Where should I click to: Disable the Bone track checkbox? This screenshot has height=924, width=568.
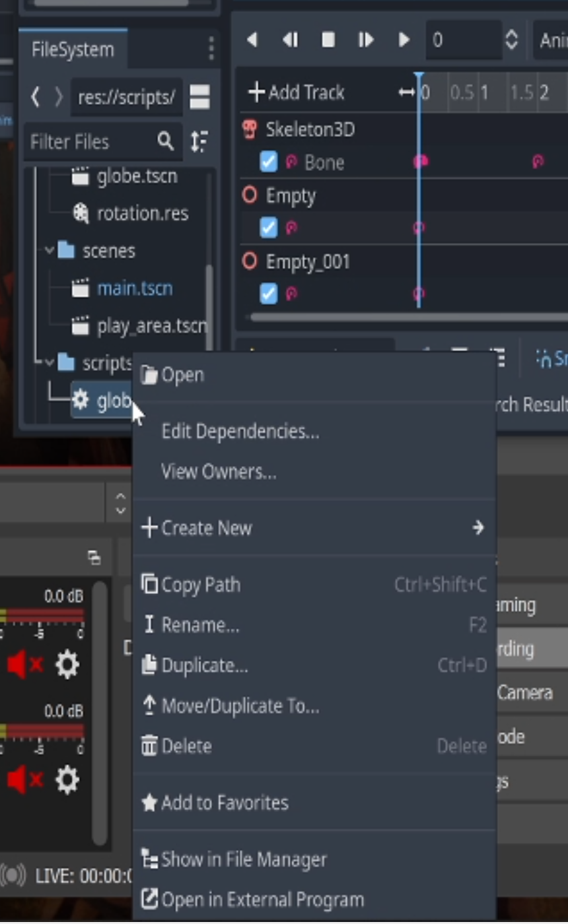click(267, 161)
